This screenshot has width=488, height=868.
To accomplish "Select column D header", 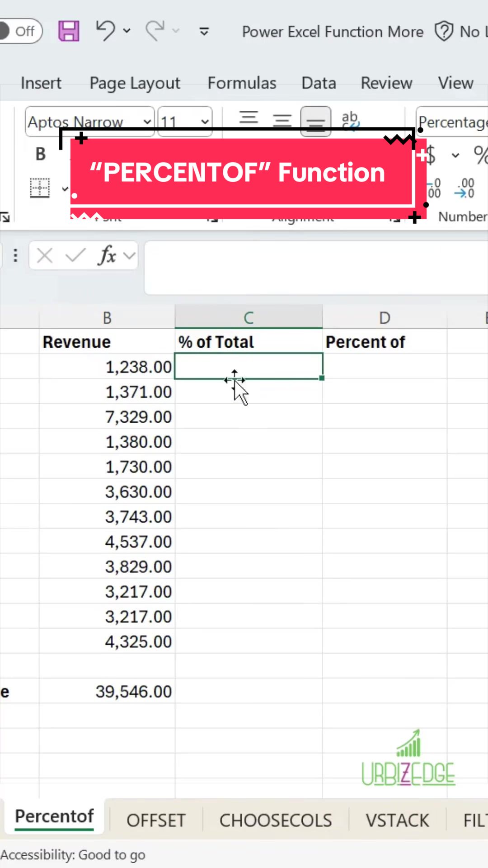I will click(x=385, y=318).
